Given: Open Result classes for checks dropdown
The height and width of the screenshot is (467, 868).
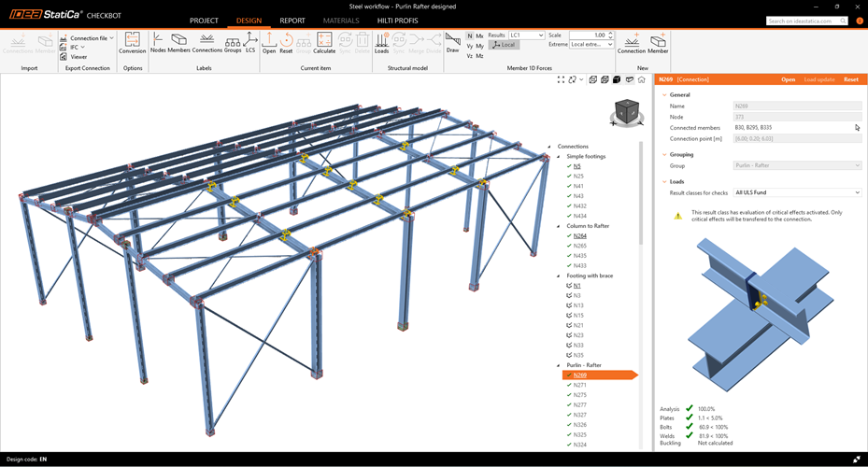Looking at the screenshot, I should [797, 192].
